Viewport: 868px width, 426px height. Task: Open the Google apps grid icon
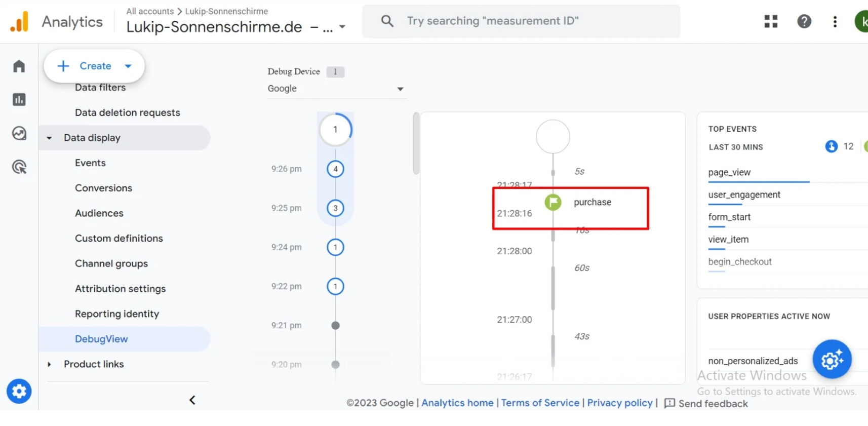[x=771, y=21]
